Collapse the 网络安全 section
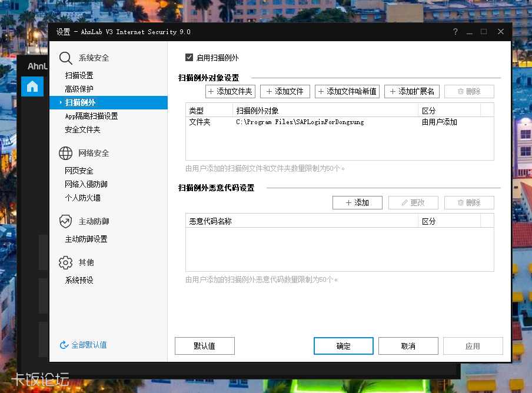 (x=89, y=152)
